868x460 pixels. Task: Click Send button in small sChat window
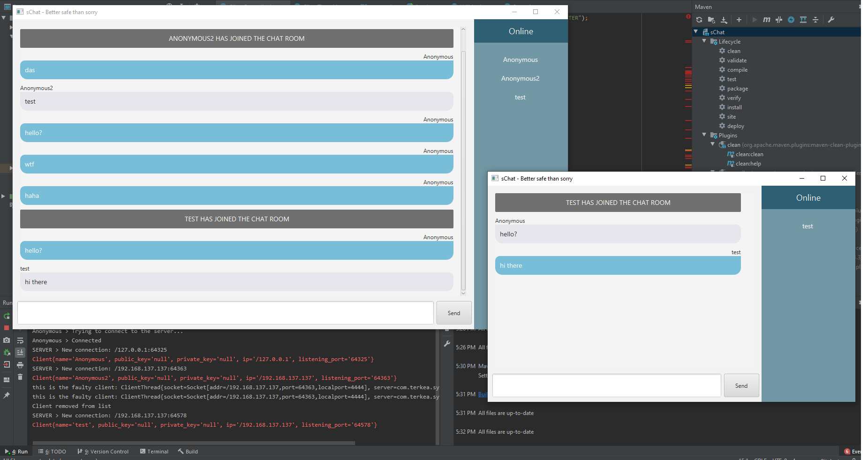click(741, 385)
